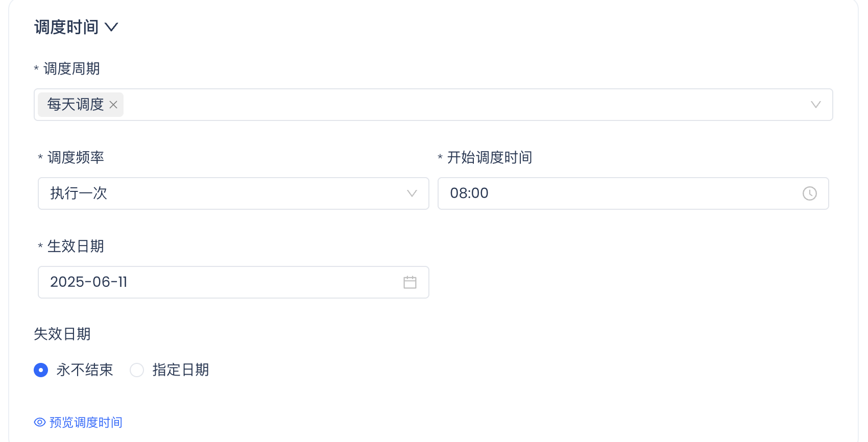The height and width of the screenshot is (442, 868).
Task: Choose the 指定日期 radio option
Action: tap(137, 370)
